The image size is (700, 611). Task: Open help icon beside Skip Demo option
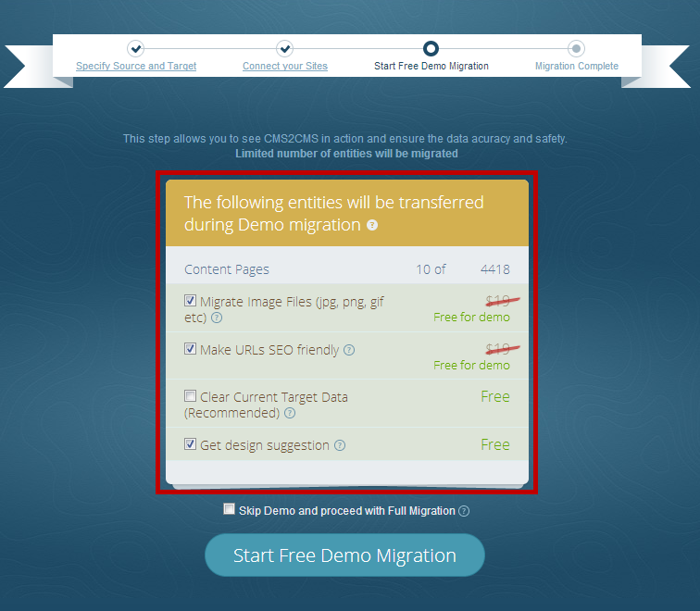pos(464,511)
